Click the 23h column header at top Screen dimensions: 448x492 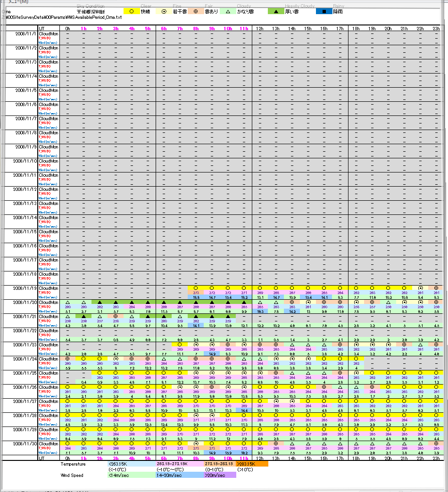pyautogui.click(x=435, y=29)
